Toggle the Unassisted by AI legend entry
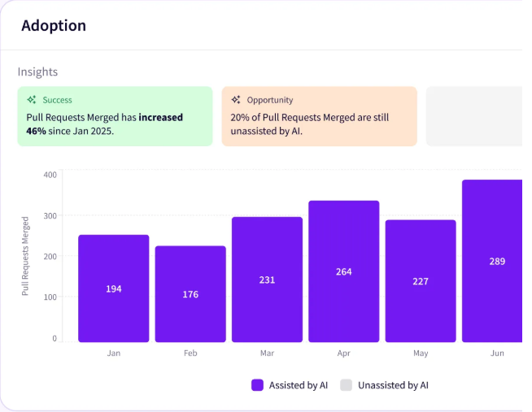This screenshot has width=532, height=412. (x=385, y=385)
